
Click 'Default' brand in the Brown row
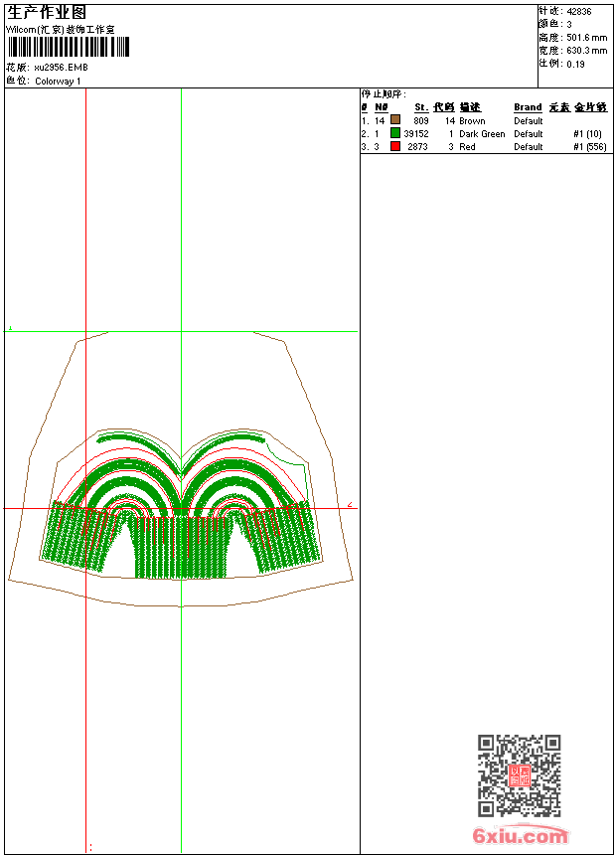pyautogui.click(x=529, y=121)
